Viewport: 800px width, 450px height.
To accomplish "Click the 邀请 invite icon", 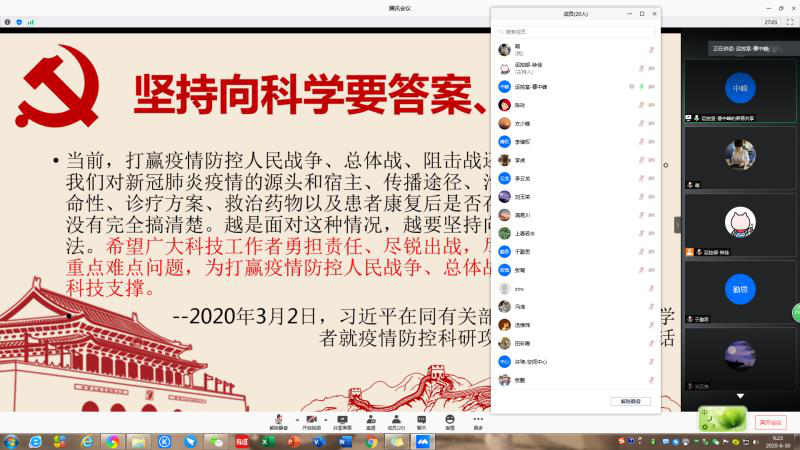I will point(370,419).
